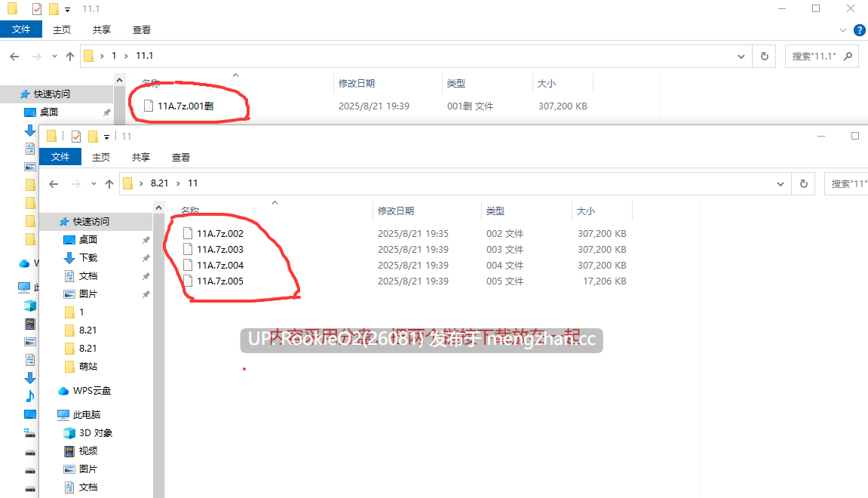Image resolution: width=868 pixels, height=498 pixels.
Task: Select 桌面 in 11.1 window sidebar
Action: tap(49, 112)
